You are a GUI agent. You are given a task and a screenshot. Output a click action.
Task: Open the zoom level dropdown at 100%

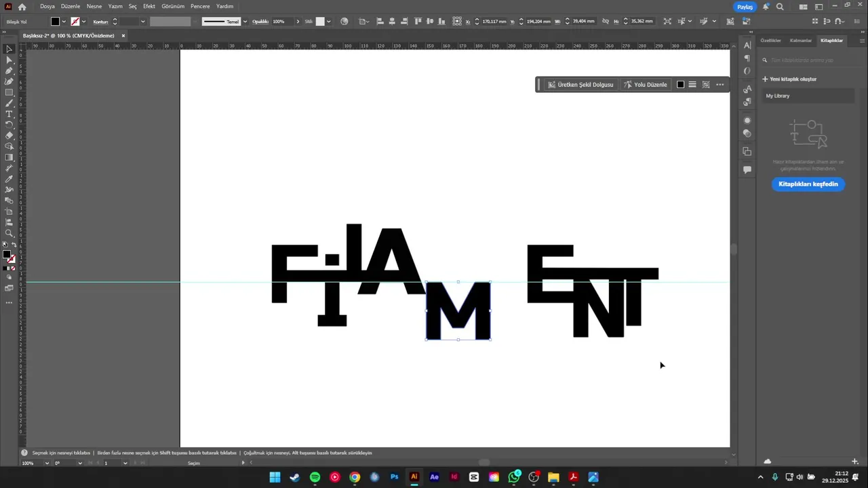pyautogui.click(x=47, y=463)
